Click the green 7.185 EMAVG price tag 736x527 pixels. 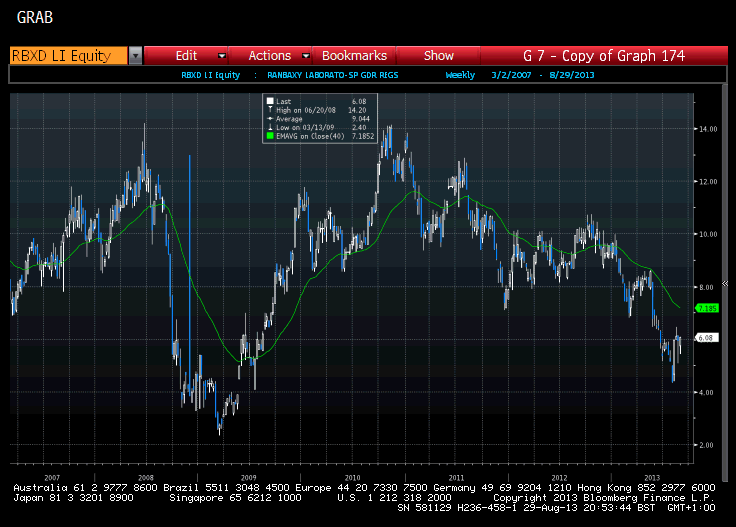pos(706,308)
